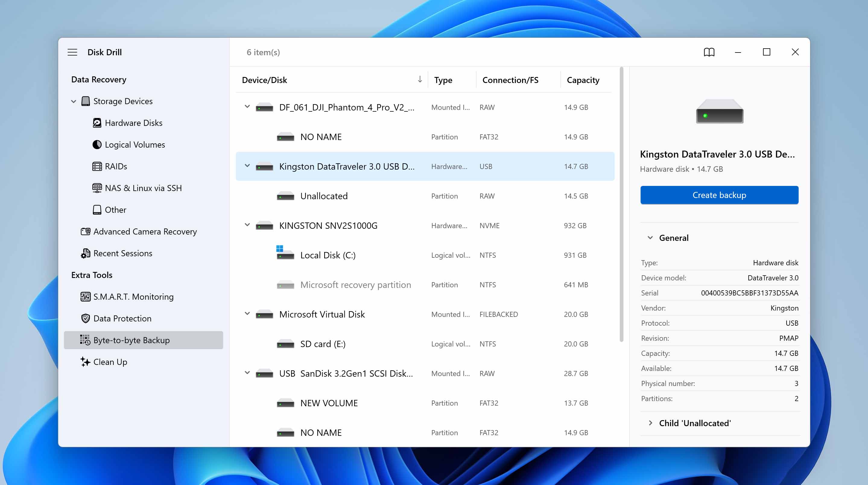The width and height of the screenshot is (868, 485).
Task: Sort by the Device/Disk column header
Action: [265, 80]
